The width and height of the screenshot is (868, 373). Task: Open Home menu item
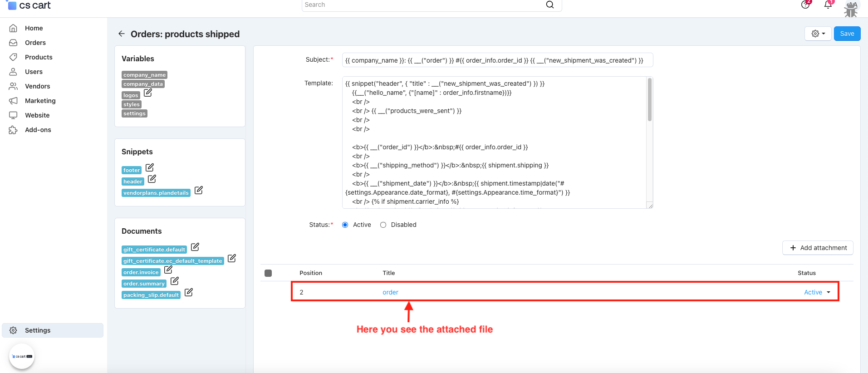click(x=34, y=28)
